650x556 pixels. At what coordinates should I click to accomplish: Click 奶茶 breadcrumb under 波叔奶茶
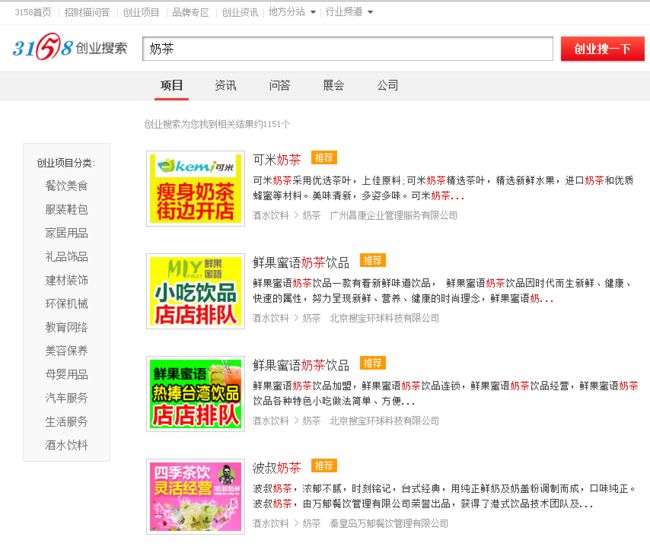(x=311, y=524)
